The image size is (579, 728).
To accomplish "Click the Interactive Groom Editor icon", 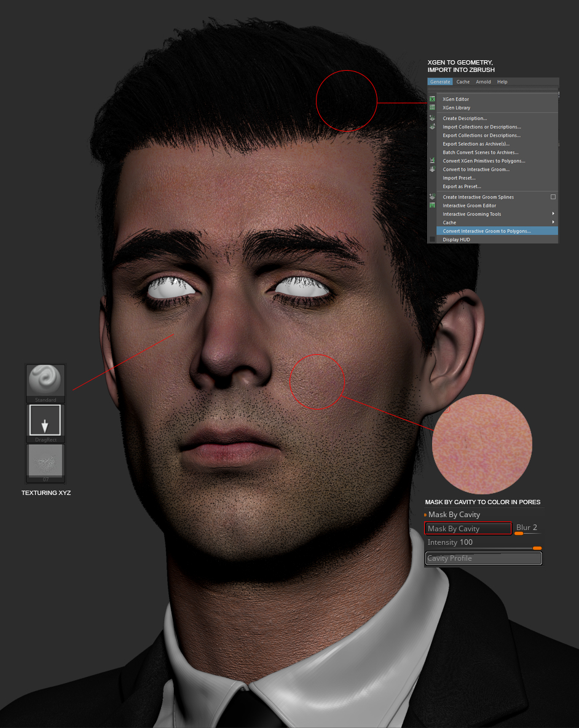I will click(432, 205).
